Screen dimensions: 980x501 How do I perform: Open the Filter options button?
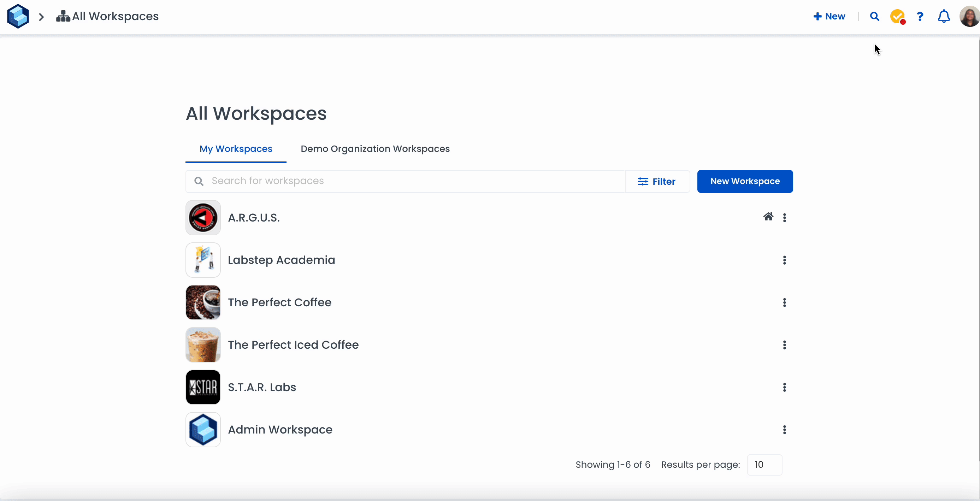pos(657,182)
